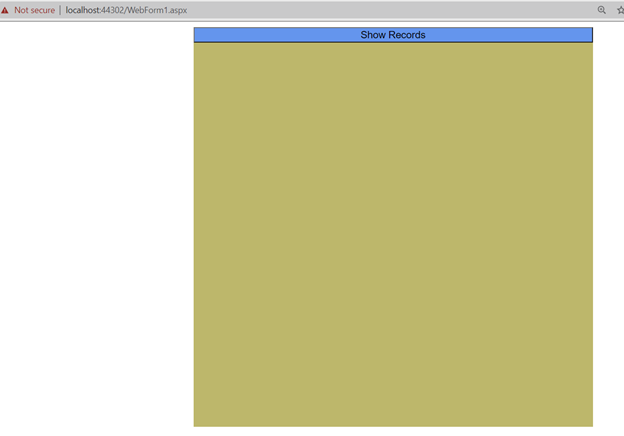Click the Not secure warning icon
This screenshot has height=436, width=624.
[5, 10]
